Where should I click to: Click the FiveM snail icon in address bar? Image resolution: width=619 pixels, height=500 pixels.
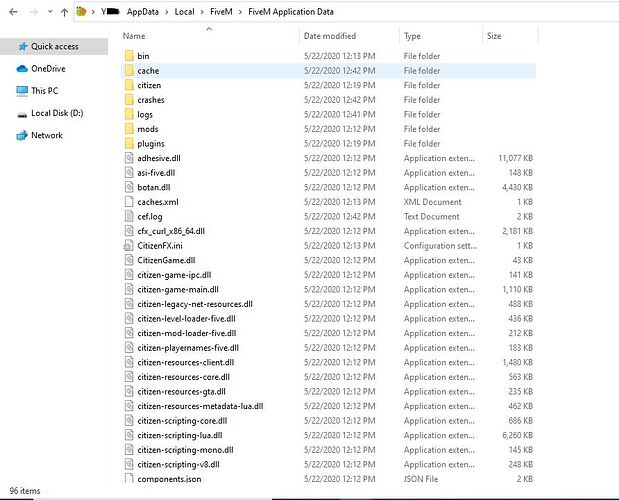81,11
